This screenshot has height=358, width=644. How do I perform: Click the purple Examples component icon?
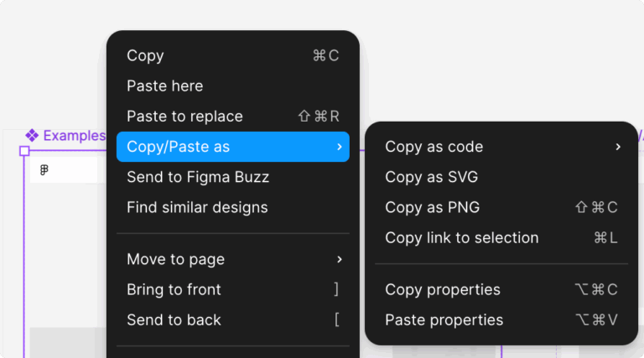32,135
